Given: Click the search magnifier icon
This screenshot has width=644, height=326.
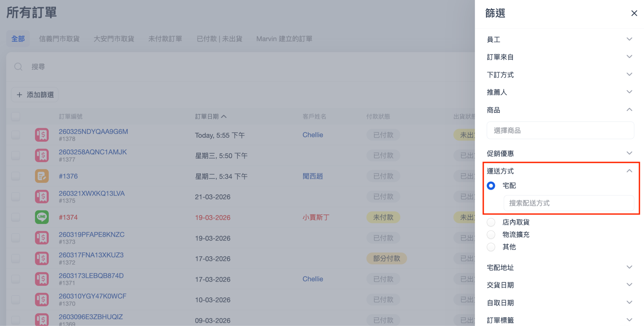Looking at the screenshot, I should coord(18,67).
